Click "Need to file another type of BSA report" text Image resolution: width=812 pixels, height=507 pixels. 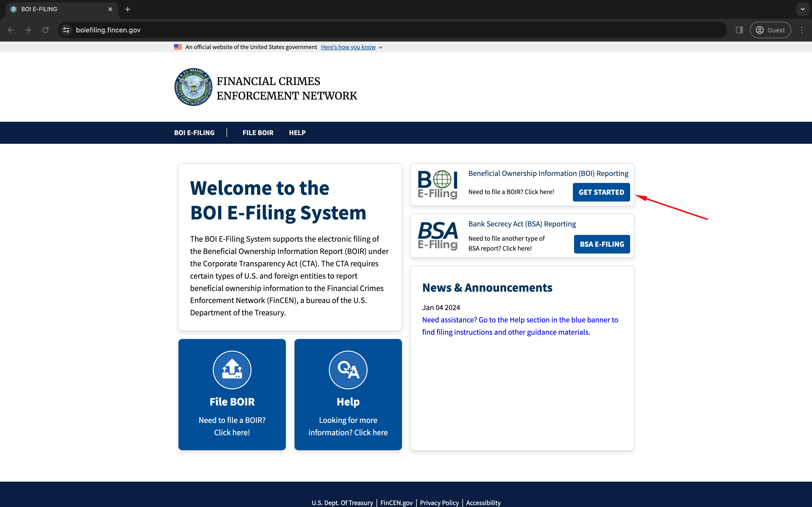pos(506,243)
